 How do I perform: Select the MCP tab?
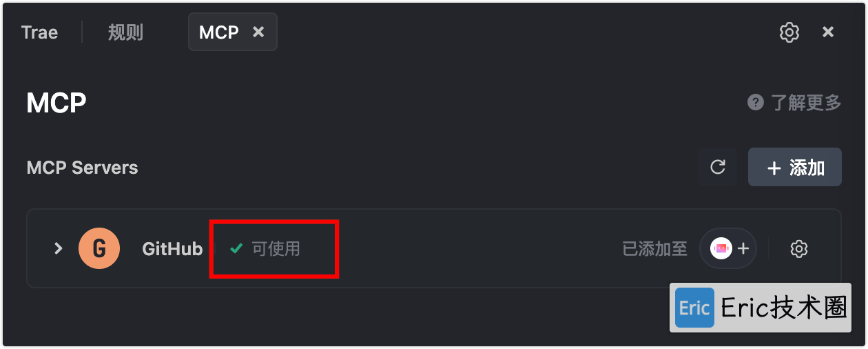coord(219,32)
